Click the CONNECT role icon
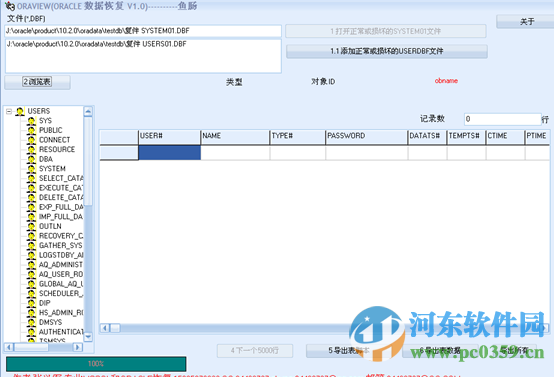Image resolution: width=554 pixels, height=377 pixels. [x=31, y=140]
